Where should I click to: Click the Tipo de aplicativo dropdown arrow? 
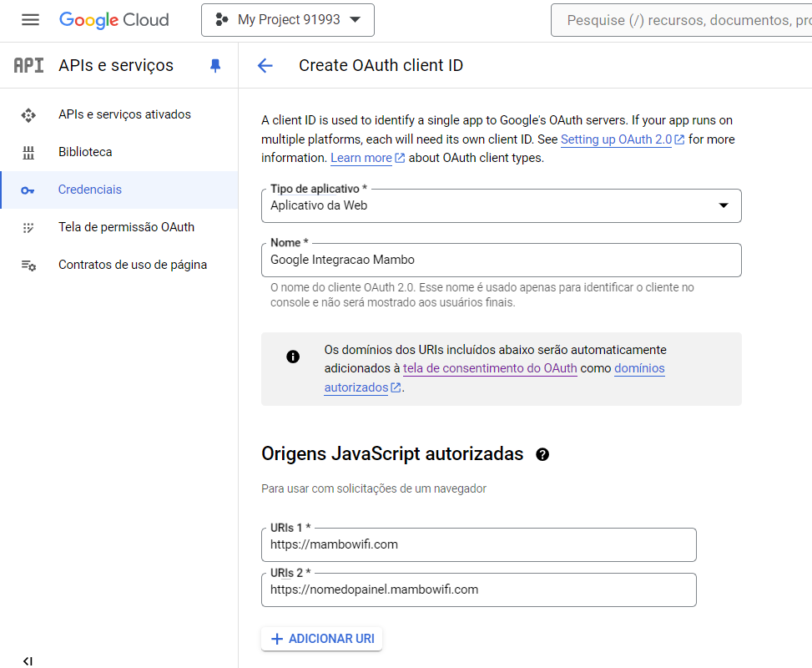coord(724,205)
